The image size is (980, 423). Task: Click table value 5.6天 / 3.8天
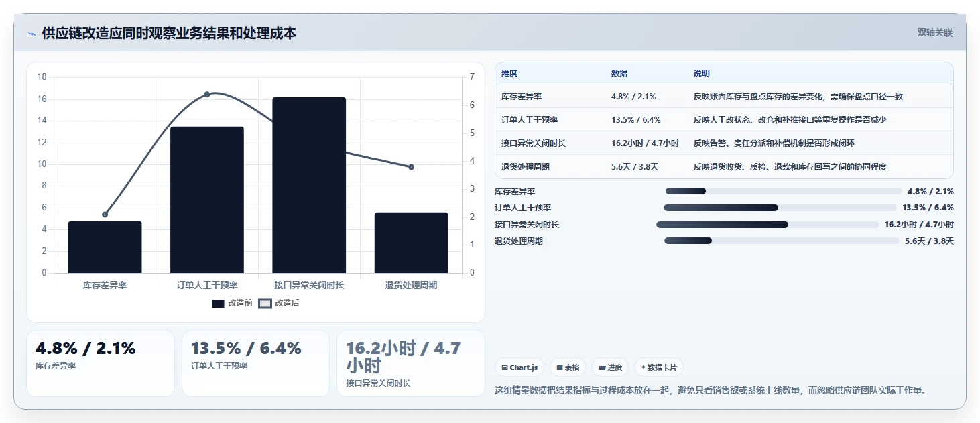[635, 166]
